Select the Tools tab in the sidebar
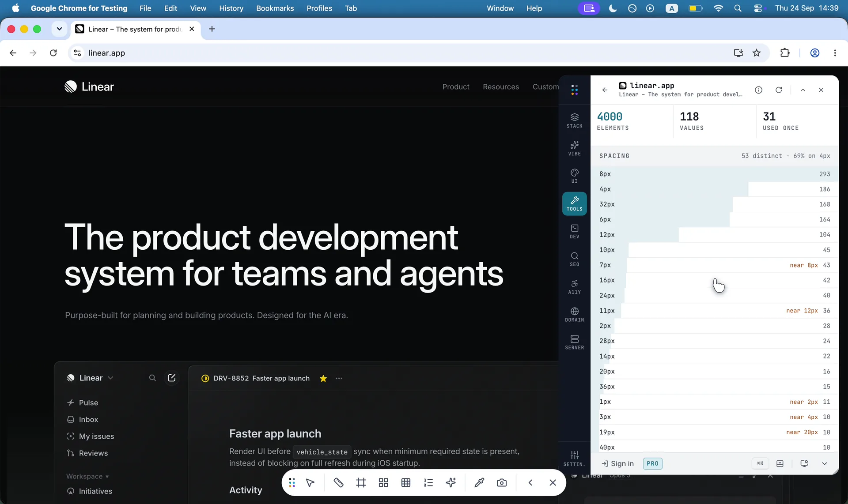This screenshot has height=504, width=848. [x=574, y=203]
